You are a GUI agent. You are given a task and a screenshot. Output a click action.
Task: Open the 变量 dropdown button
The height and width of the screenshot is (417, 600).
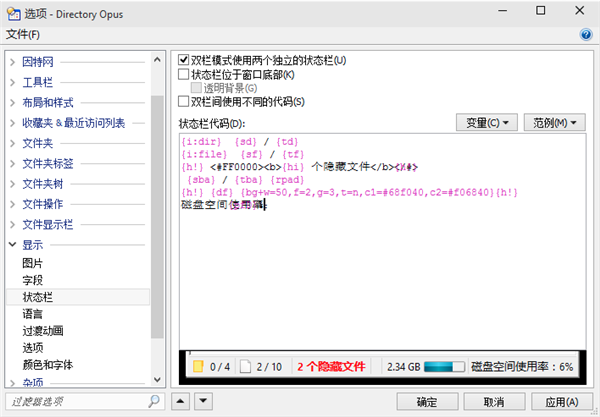[489, 123]
